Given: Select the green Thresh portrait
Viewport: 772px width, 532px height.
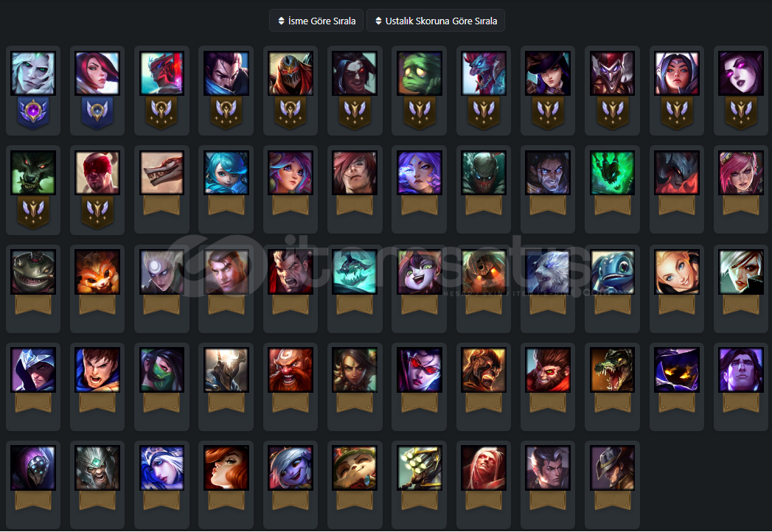Looking at the screenshot, I should 613,172.
